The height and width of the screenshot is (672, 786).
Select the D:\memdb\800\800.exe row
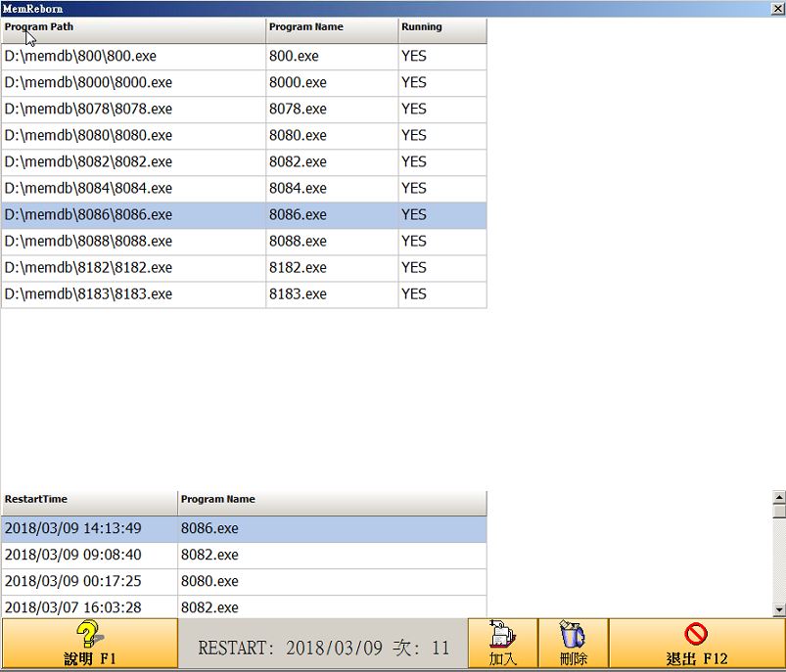(x=244, y=56)
